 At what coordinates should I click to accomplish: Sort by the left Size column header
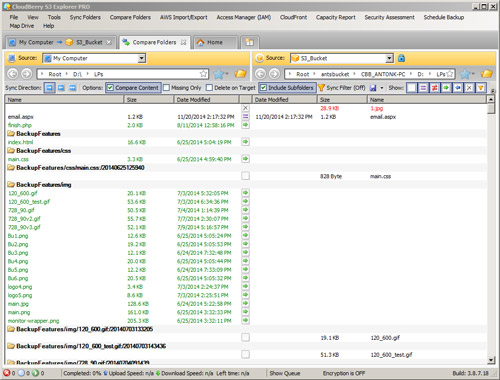149,99
